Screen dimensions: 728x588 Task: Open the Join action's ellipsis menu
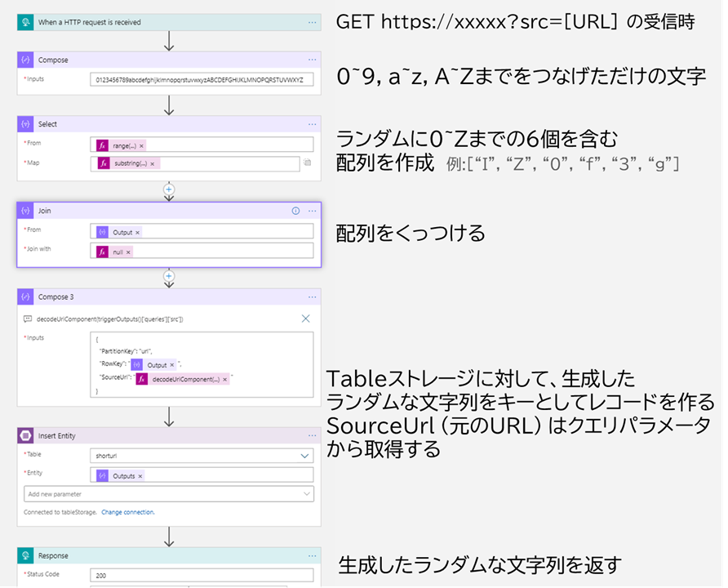click(312, 211)
